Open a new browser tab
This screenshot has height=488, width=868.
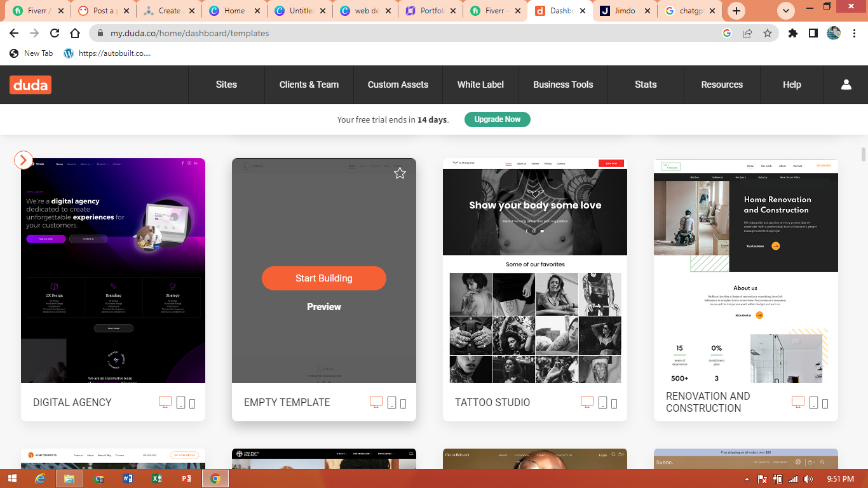click(736, 11)
